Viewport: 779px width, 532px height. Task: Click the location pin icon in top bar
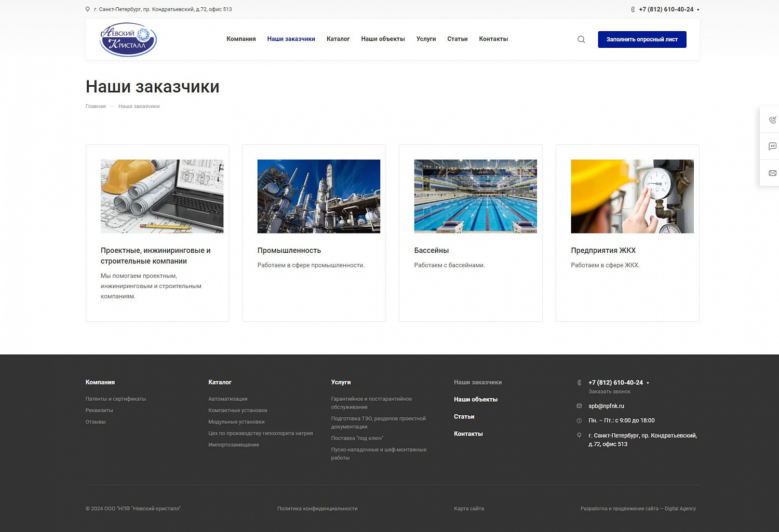[x=88, y=9]
